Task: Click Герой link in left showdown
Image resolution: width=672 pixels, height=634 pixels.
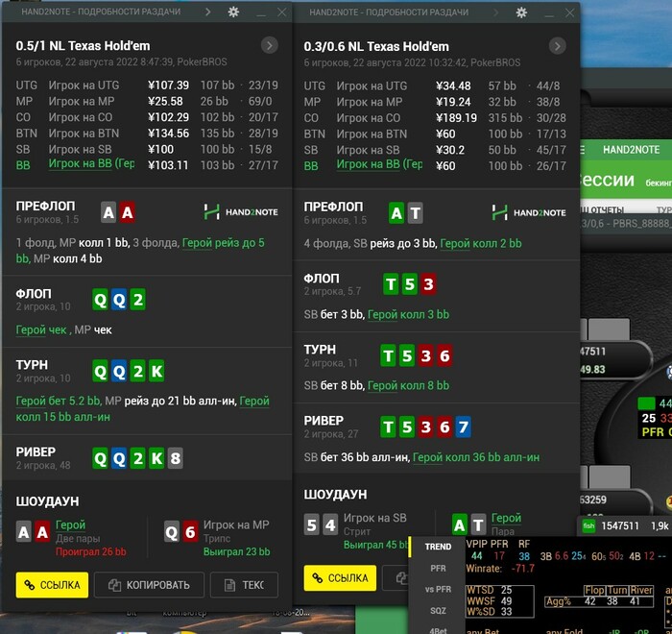Action: click(x=70, y=524)
